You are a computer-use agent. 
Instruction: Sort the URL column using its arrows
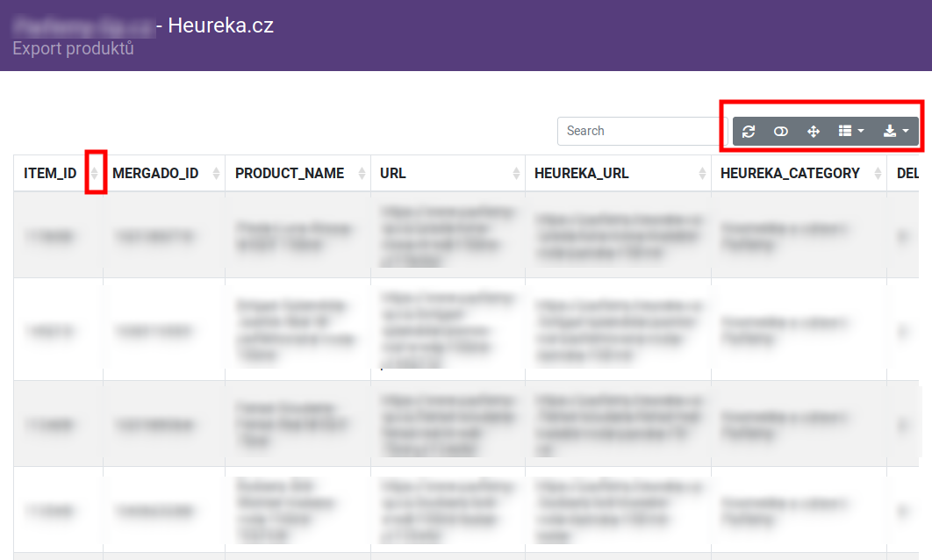517,173
